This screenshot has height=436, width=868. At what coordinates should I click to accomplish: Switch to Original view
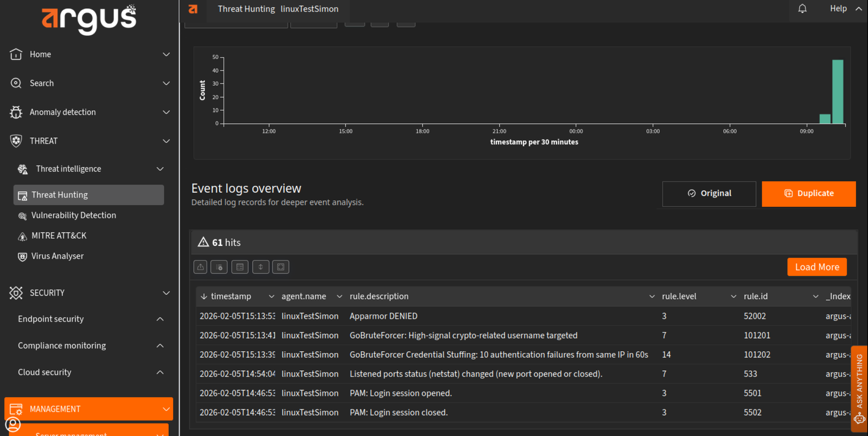click(709, 194)
